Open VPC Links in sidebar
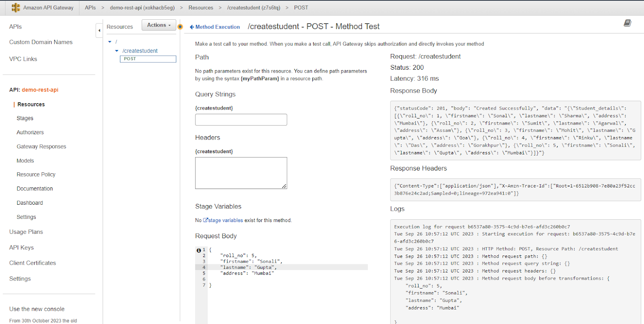The height and width of the screenshot is (324, 644). 23,59
